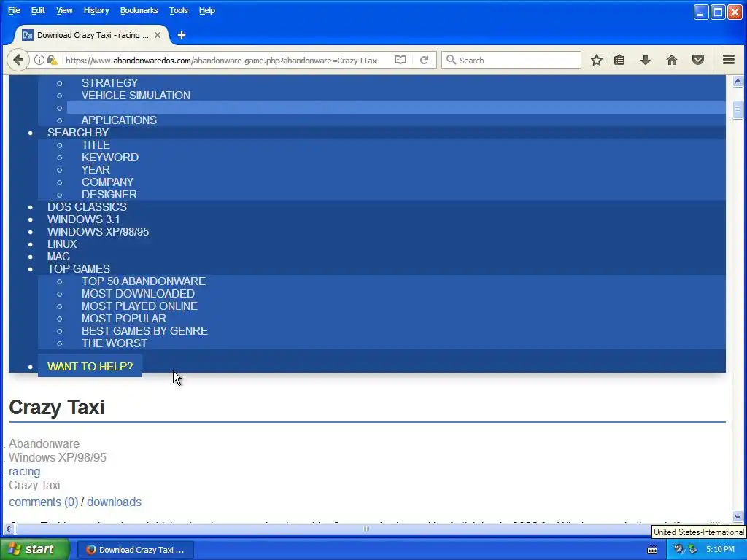Click the padlock warning icon in the address bar

(x=53, y=60)
